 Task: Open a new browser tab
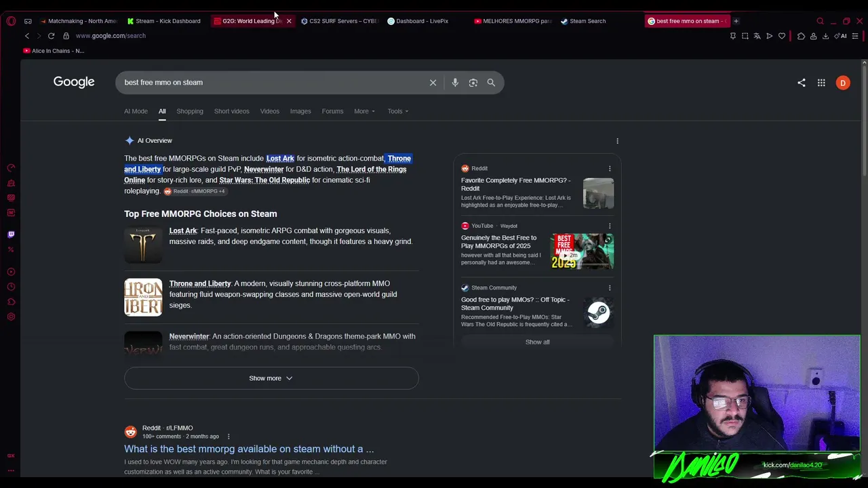736,21
